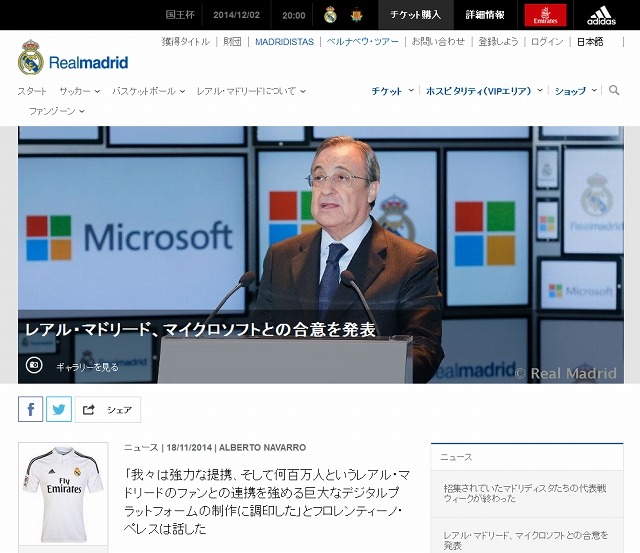
Task: Expand the ホスピタリティ(VIPエリア) dropdown
Action: click(484, 91)
